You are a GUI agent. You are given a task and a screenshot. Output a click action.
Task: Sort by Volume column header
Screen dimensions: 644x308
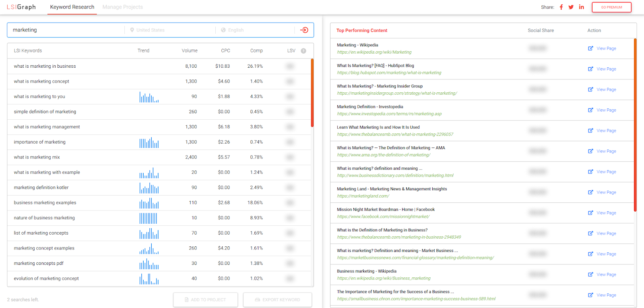point(190,51)
